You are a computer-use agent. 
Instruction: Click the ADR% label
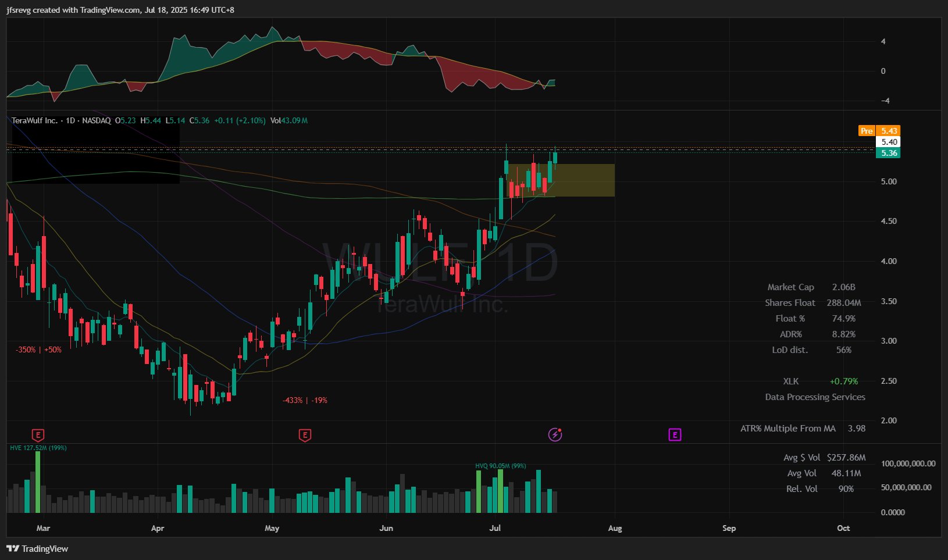click(x=790, y=334)
